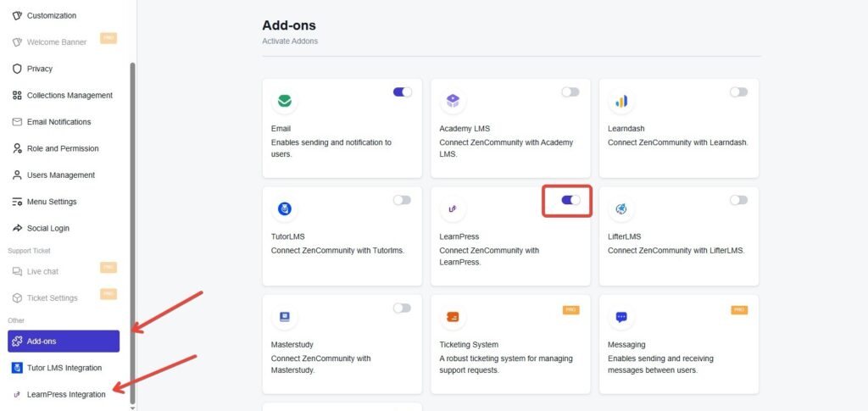Viewport: 868px width, 411px height.
Task: Enable the Academy LMS toggle
Action: (x=570, y=92)
